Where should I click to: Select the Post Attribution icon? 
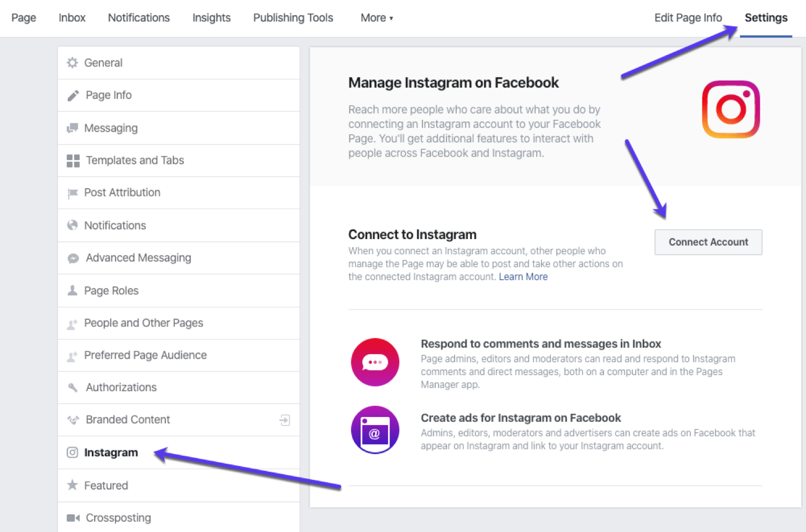click(73, 192)
